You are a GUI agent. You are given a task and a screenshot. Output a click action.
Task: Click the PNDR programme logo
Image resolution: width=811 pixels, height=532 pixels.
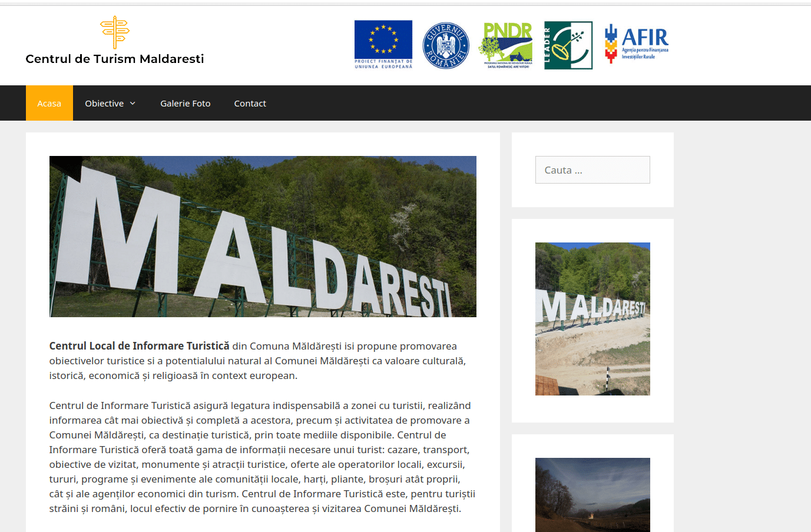(507, 45)
